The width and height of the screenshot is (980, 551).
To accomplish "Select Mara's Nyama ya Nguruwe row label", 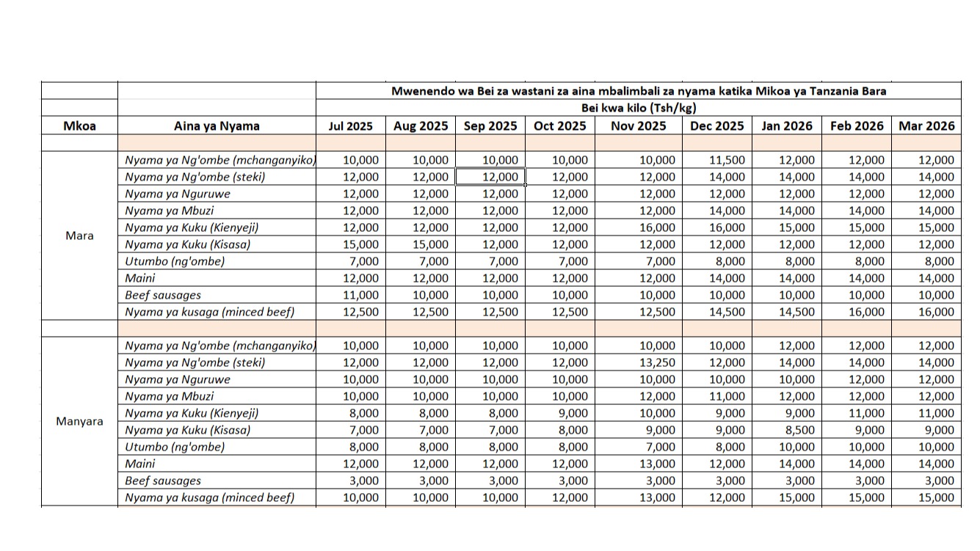I will [x=178, y=194].
